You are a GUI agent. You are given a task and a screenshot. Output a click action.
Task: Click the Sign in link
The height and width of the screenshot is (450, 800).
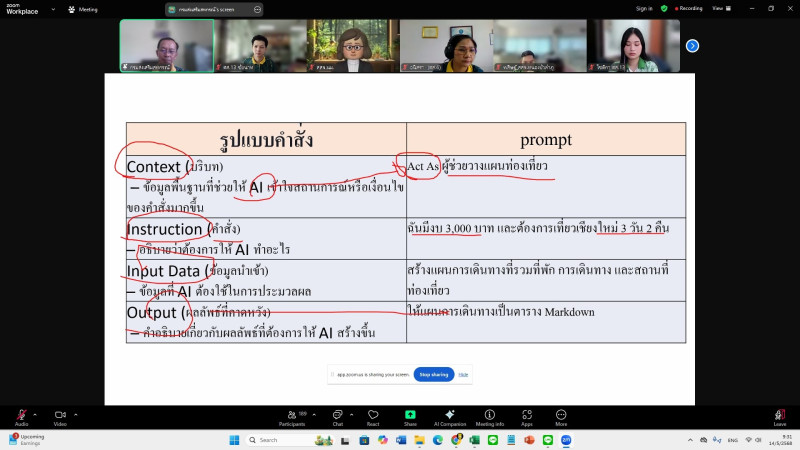point(644,8)
